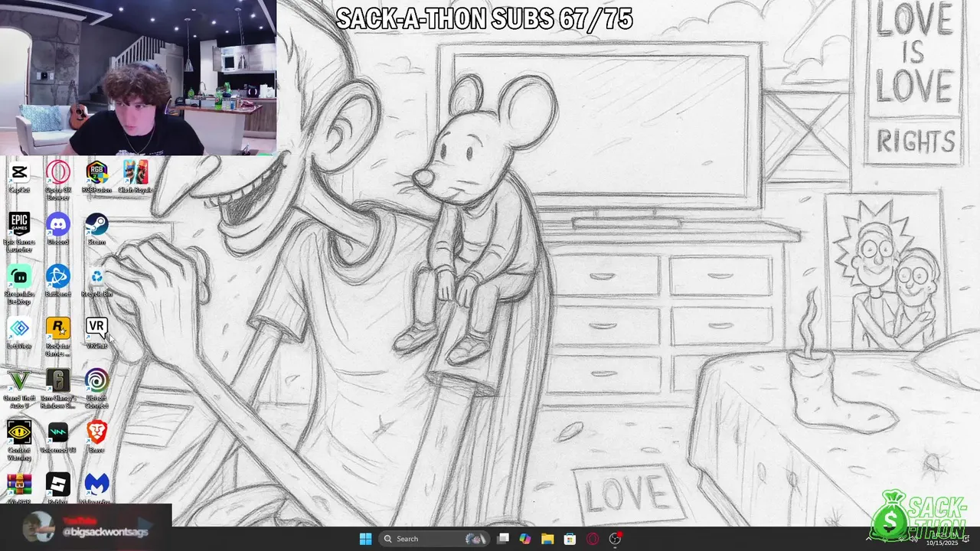Image resolution: width=980 pixels, height=551 pixels.
Task: Open Rockstar Games Launcher shortcut
Action: tap(58, 337)
